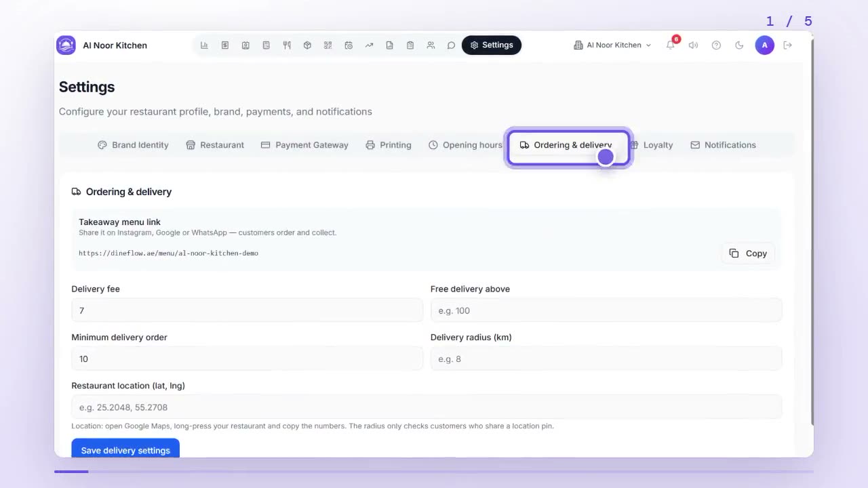Open the notifications bell with badge

click(x=671, y=45)
